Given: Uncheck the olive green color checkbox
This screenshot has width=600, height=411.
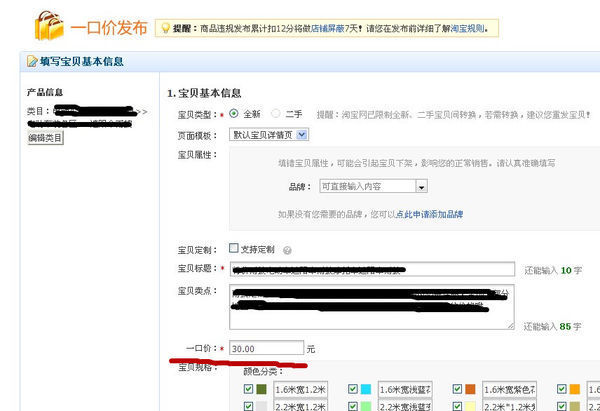Looking at the screenshot, I should [248, 389].
